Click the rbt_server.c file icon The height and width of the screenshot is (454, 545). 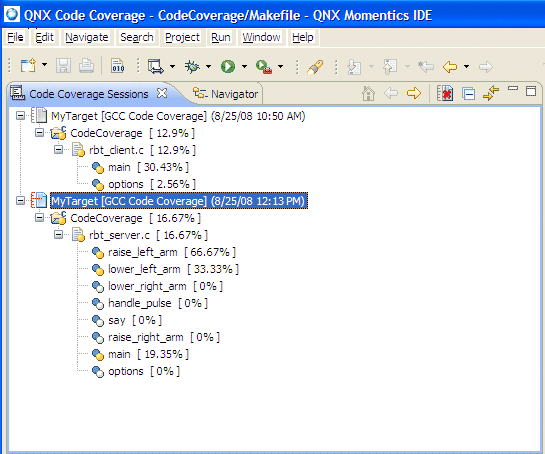78,235
